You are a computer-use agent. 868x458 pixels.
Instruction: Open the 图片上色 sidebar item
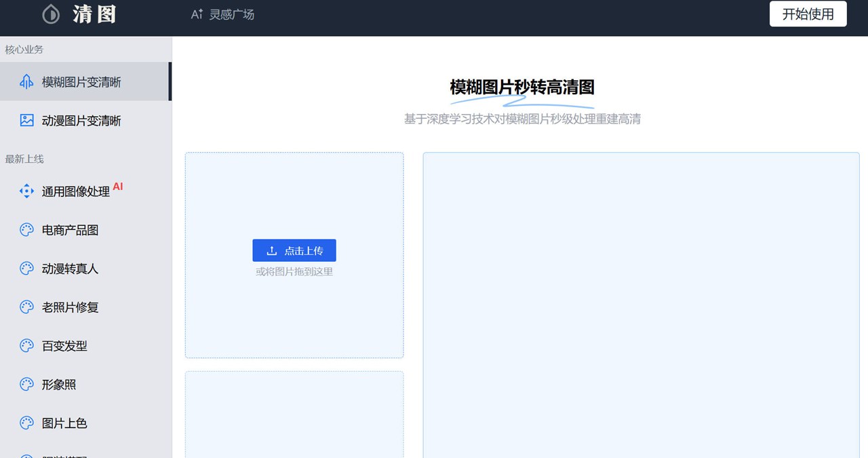85,423
